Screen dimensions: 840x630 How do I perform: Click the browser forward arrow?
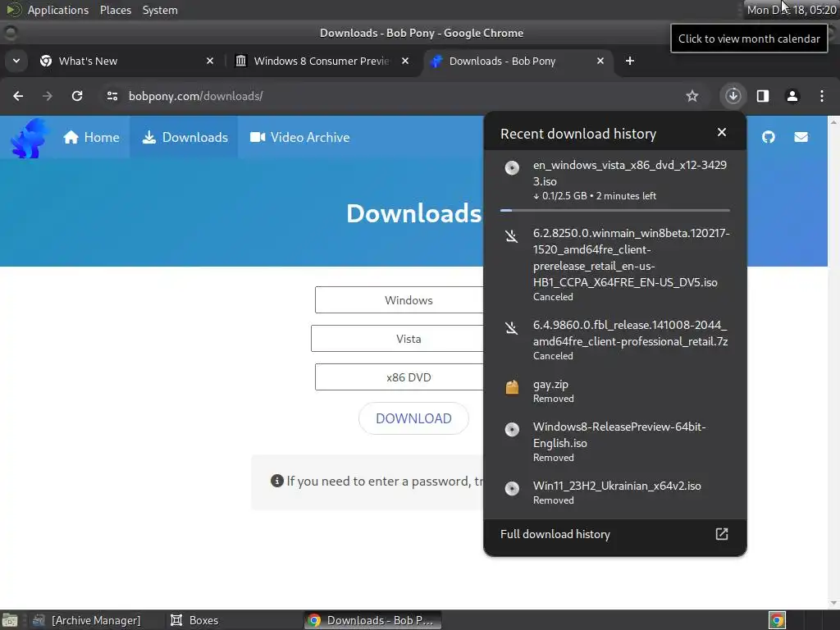click(x=48, y=96)
